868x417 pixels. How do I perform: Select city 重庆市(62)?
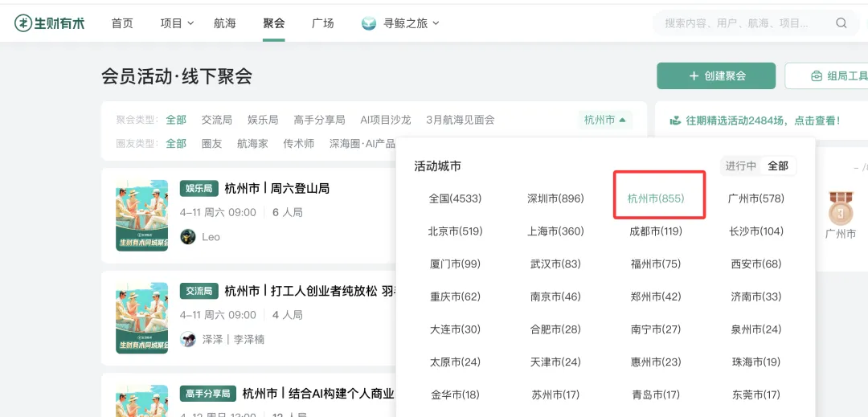[456, 296]
